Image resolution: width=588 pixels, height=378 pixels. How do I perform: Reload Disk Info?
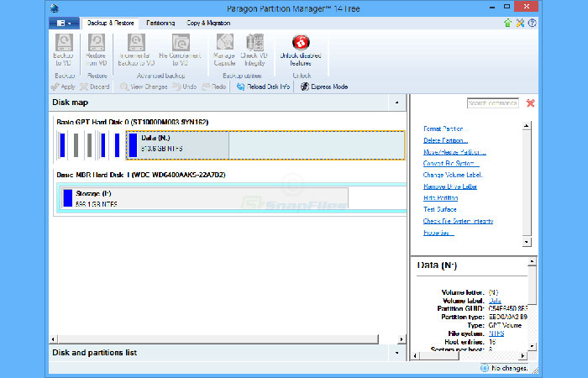tap(263, 87)
